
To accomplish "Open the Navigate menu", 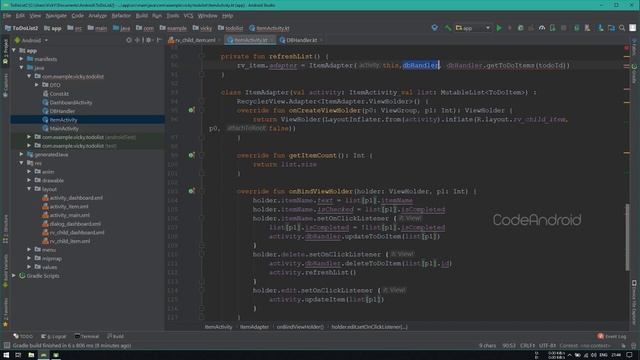I will click(56, 16).
